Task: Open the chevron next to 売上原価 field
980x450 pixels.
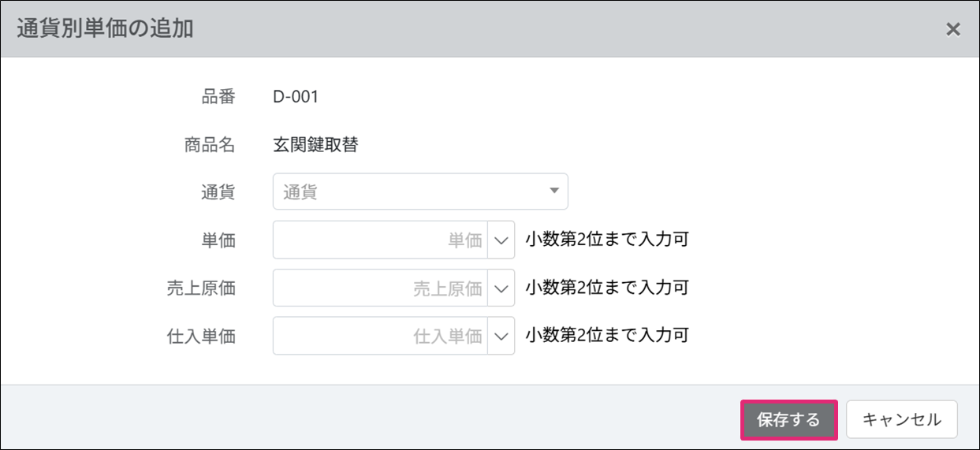Action: click(x=501, y=288)
